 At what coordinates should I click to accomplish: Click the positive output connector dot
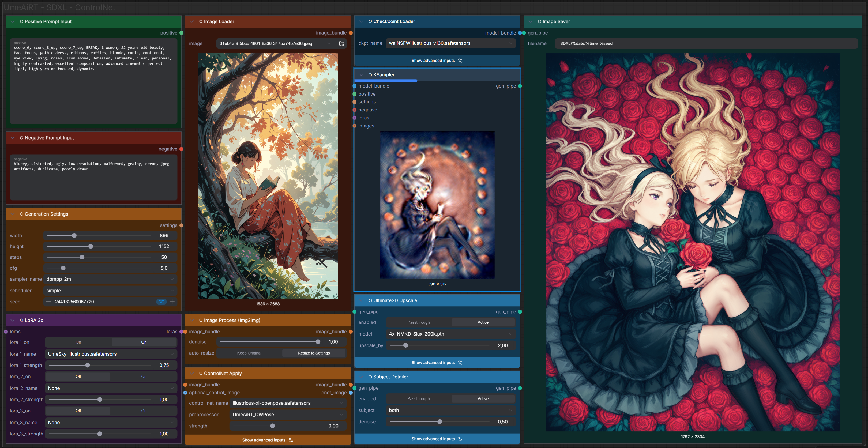[181, 33]
